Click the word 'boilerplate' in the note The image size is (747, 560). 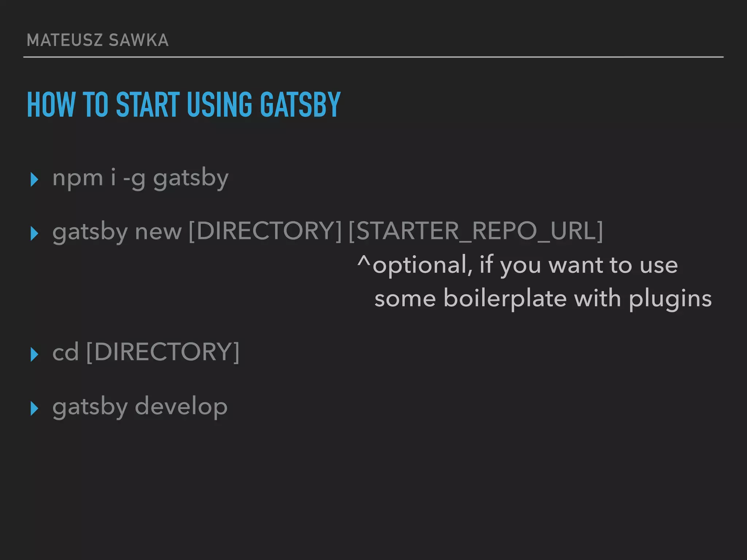click(505, 298)
